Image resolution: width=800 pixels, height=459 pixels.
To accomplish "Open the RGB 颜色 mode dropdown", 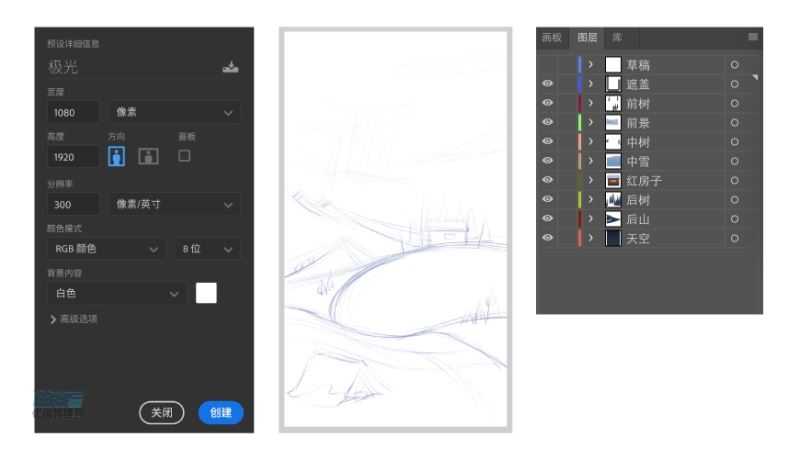I will pyautogui.click(x=104, y=248).
